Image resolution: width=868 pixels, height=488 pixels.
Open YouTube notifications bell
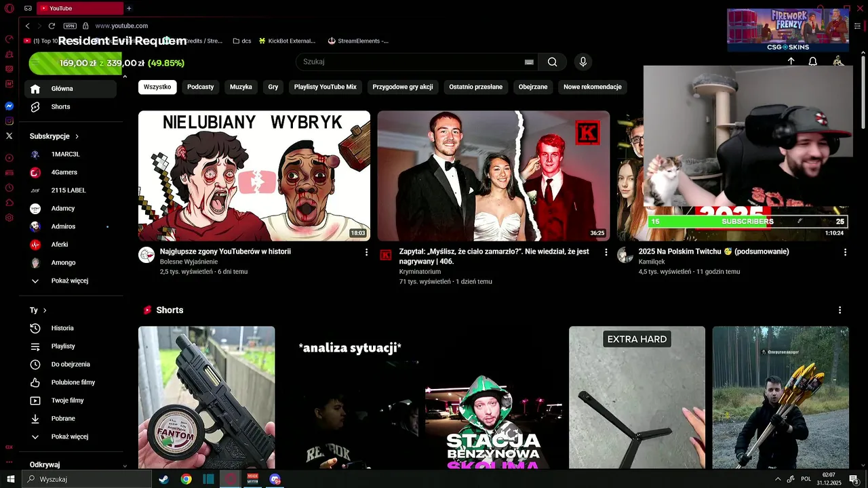(812, 62)
